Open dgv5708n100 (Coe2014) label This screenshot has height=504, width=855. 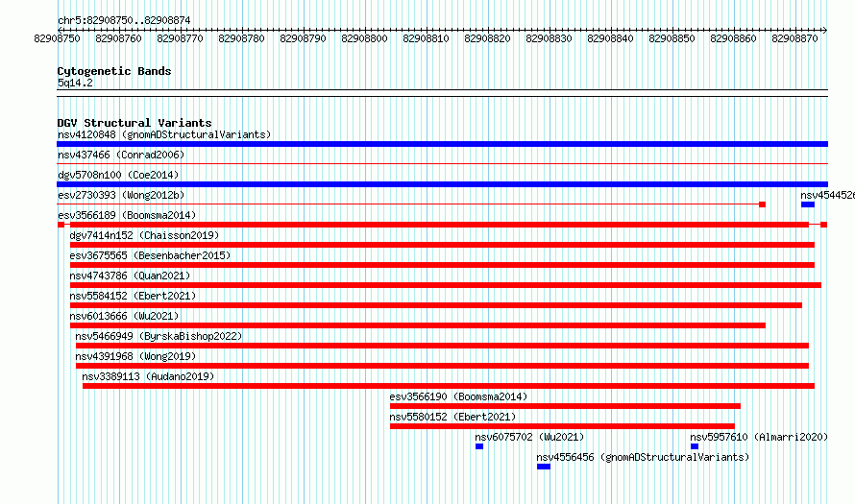(x=118, y=175)
